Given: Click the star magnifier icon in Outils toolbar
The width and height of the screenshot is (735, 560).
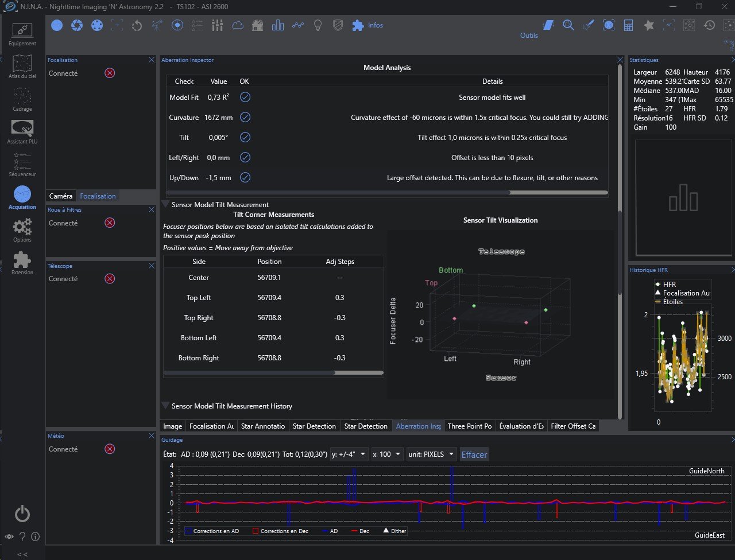Looking at the screenshot, I should (x=568, y=25).
